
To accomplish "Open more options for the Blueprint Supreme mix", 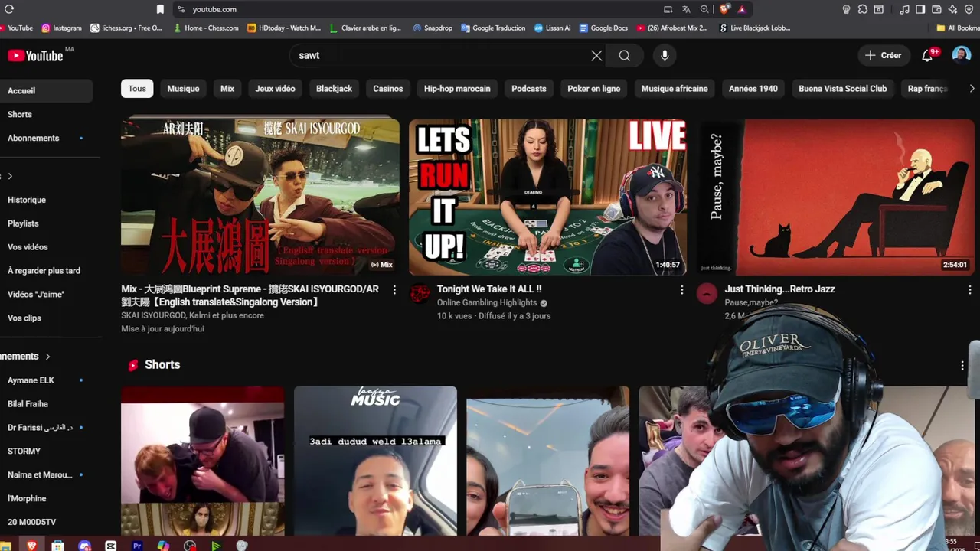I will (394, 289).
